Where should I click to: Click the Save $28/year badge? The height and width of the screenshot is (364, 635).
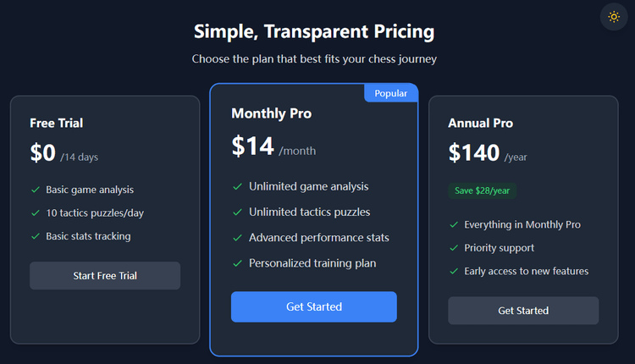482,190
